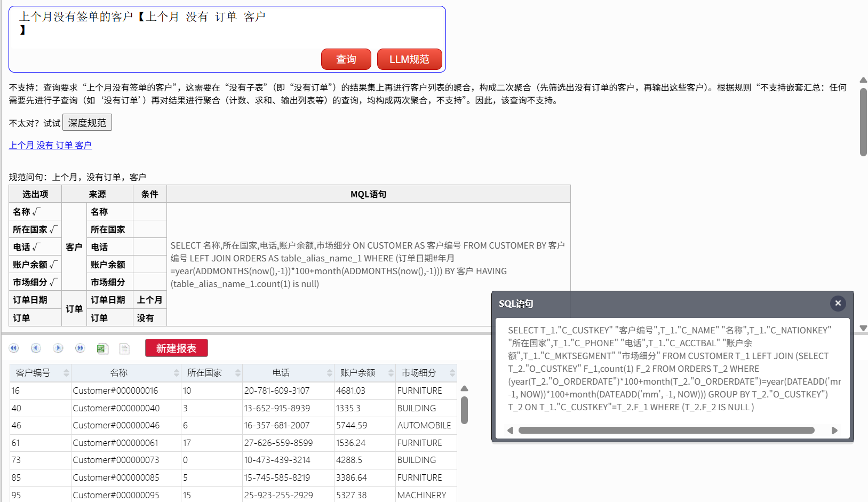Screen dimensions: 868x502
Task: Toggle the 电话 selected field checkmark
Action: click(36, 247)
